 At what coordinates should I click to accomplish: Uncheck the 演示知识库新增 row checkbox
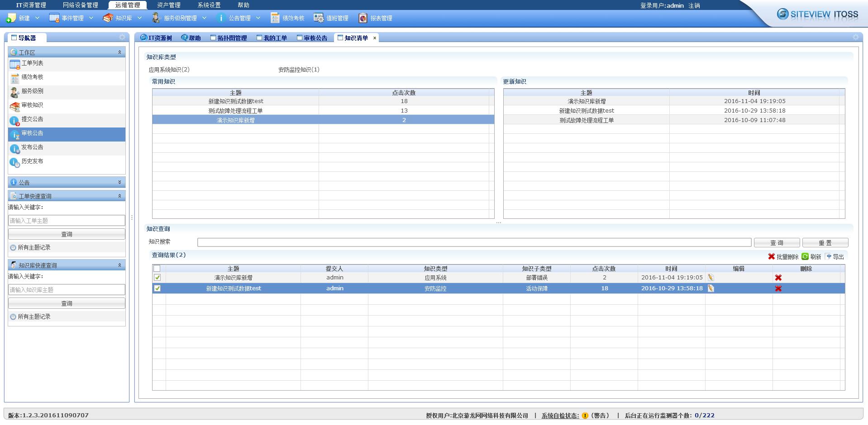click(157, 278)
